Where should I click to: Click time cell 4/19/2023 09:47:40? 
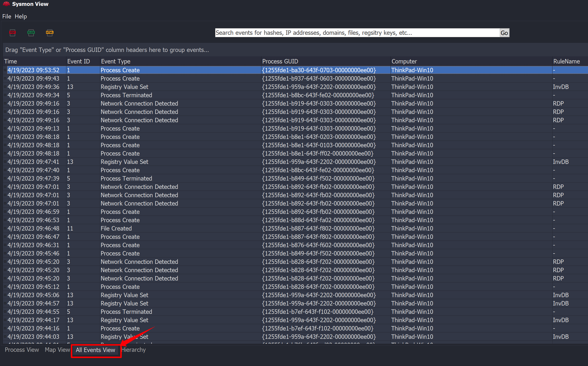click(x=33, y=170)
